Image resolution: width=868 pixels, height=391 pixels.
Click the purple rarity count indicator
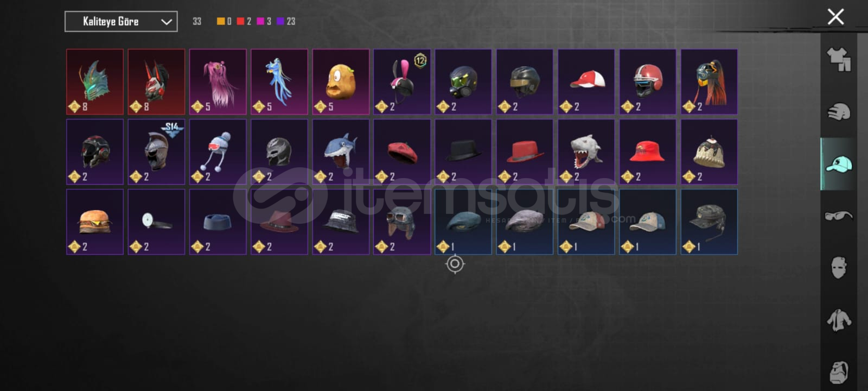(286, 21)
